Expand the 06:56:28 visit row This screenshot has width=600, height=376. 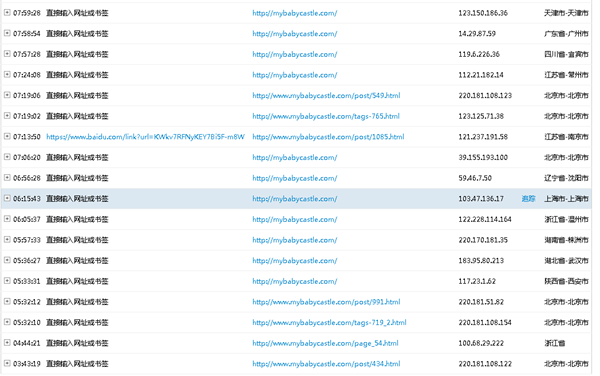point(7,178)
